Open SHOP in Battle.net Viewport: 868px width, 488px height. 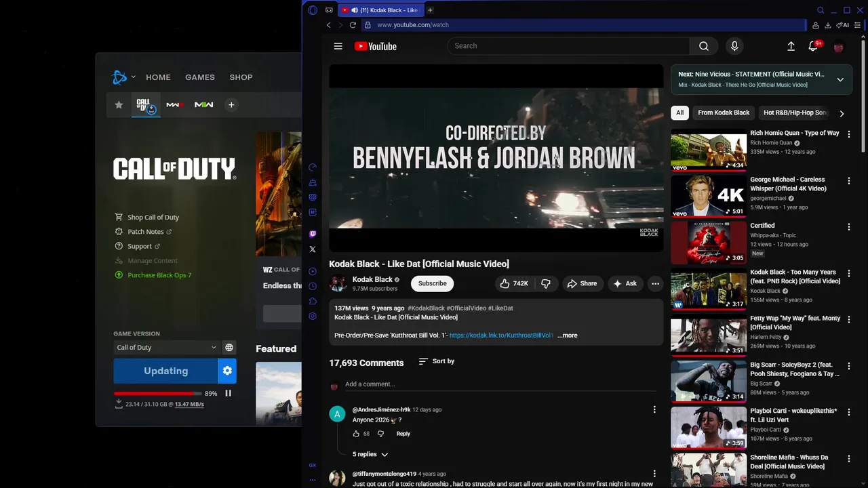[241, 77]
